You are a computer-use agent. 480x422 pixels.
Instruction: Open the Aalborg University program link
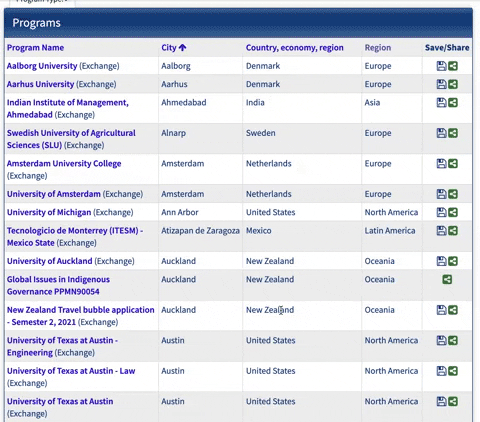42,66
